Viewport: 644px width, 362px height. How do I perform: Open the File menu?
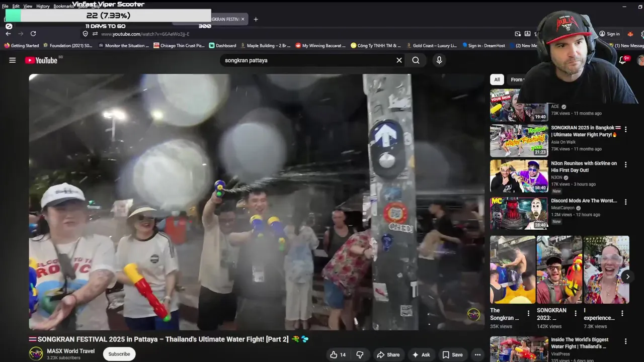coord(5,6)
